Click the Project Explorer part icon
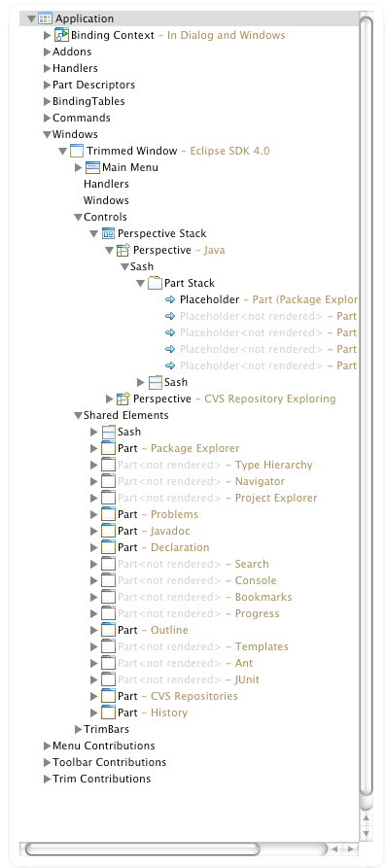 (x=109, y=499)
